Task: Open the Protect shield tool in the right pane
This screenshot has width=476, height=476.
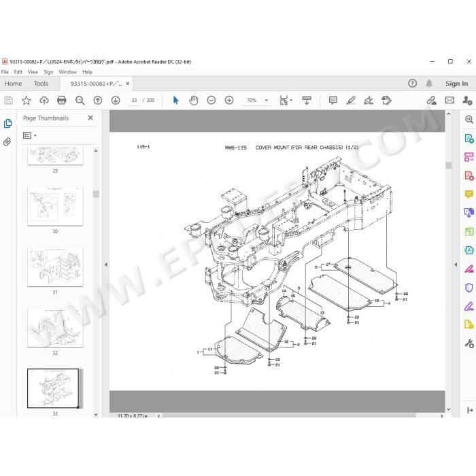Action: click(x=469, y=288)
